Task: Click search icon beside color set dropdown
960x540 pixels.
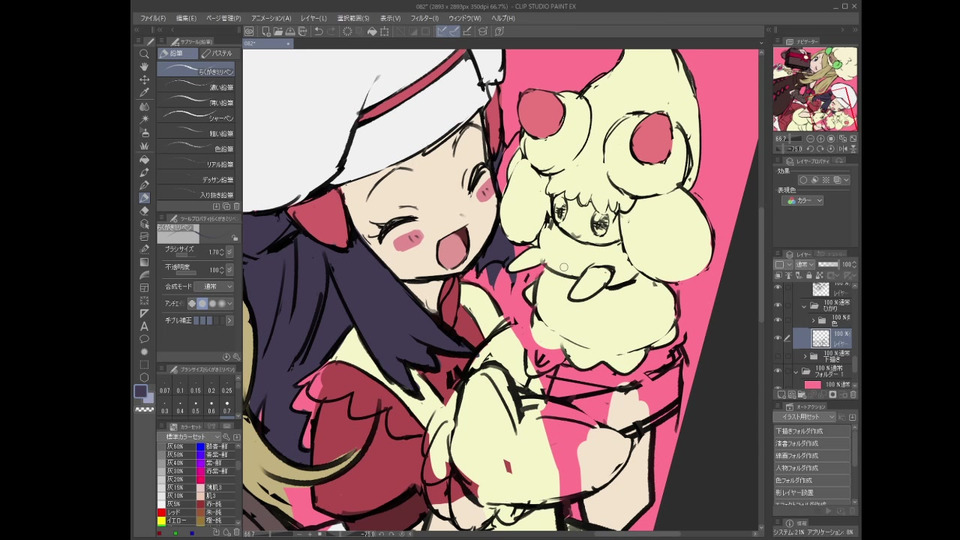Action: 226,437
